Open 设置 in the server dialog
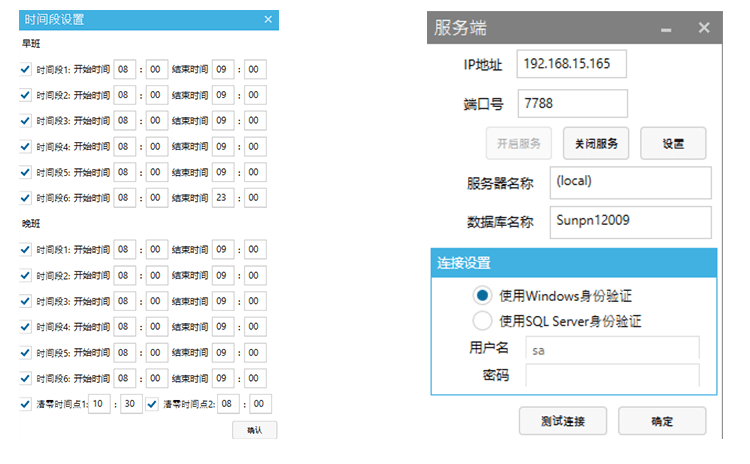This screenshot has height=464, width=750. click(673, 143)
